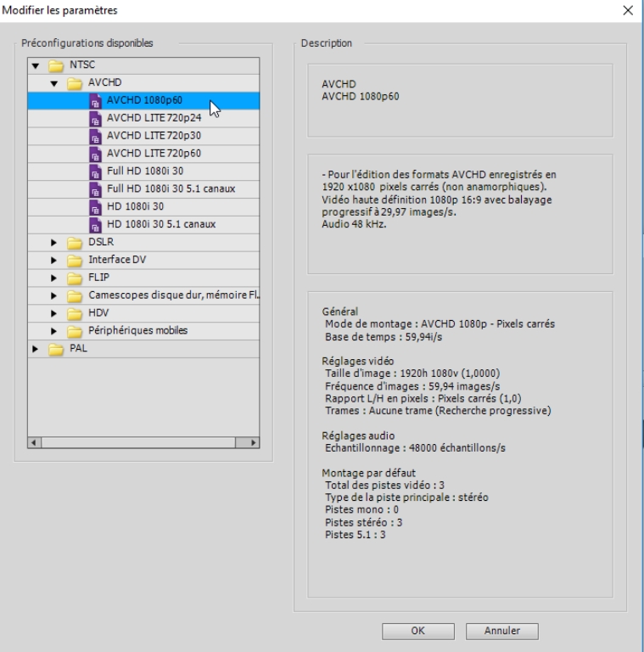Click the Périphériques mobiles folder label
644x652 pixels.
pos(138,330)
